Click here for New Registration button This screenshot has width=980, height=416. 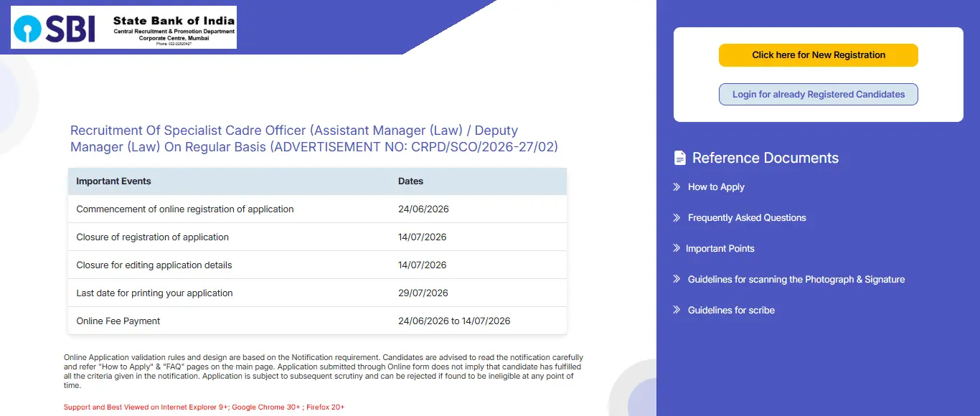tap(819, 55)
